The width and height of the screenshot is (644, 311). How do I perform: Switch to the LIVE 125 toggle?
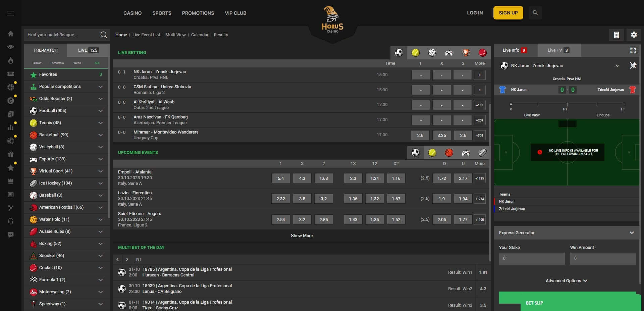tap(88, 50)
